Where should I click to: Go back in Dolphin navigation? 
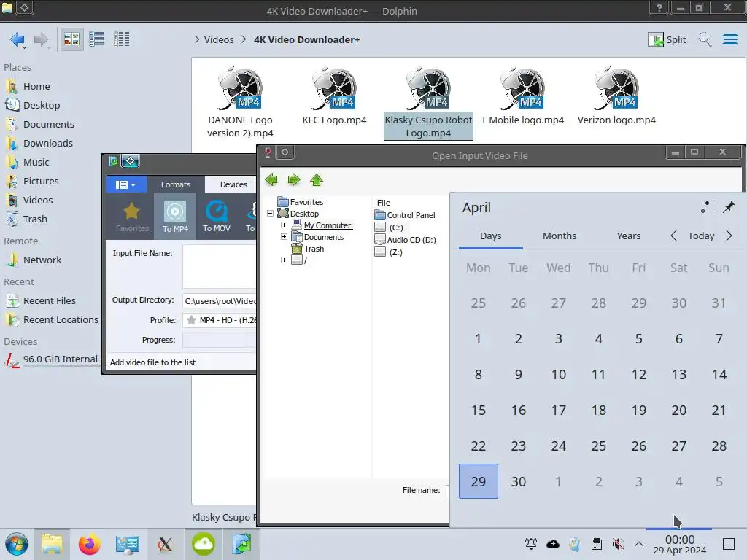[18, 39]
